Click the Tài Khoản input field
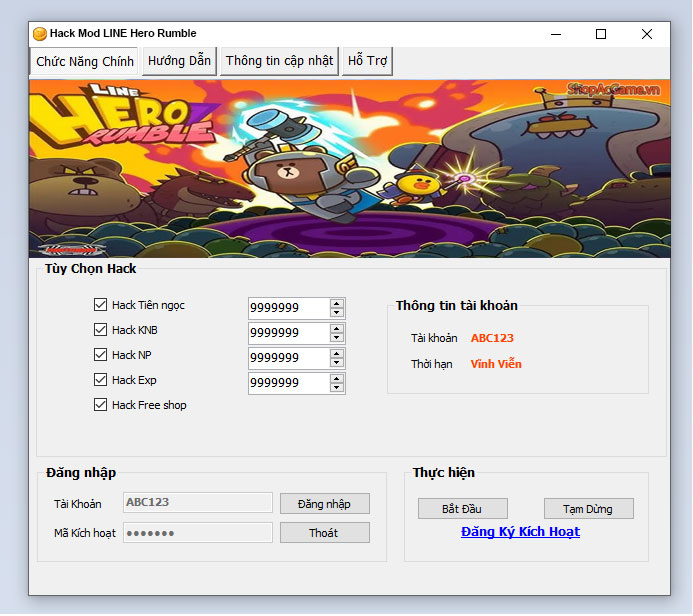Image resolution: width=693 pixels, height=616 pixels. pyautogui.click(x=198, y=503)
